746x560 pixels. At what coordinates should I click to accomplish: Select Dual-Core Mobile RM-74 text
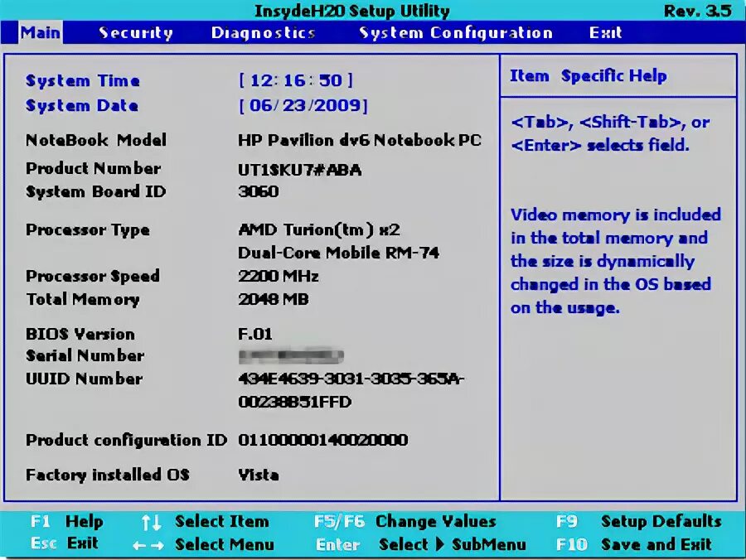coord(338,253)
